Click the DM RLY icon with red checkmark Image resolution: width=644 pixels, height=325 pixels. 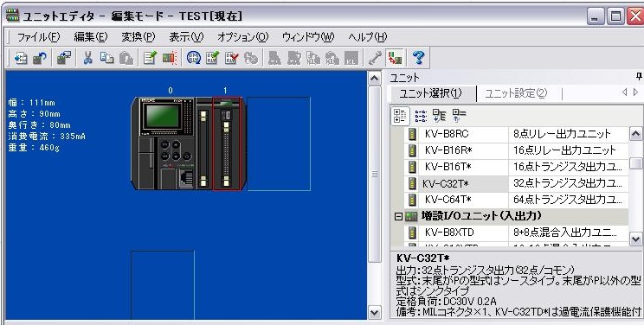[x=232, y=58]
